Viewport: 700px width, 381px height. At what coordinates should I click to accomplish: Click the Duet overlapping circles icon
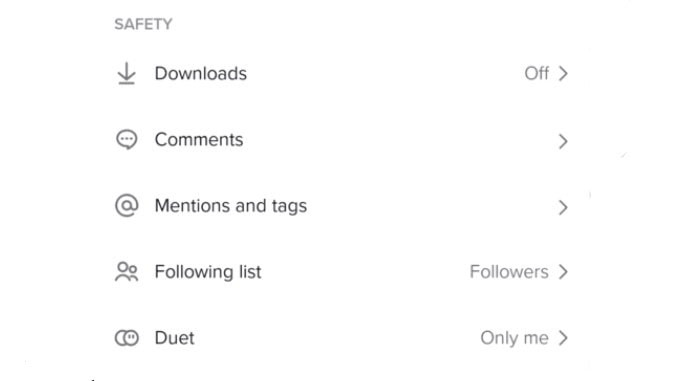[127, 338]
